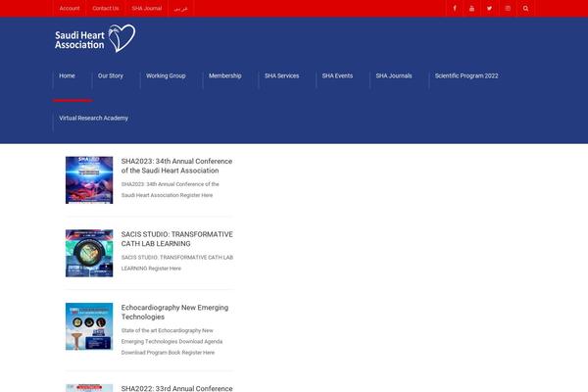Go to the Home menu item
This screenshot has height=392, width=588.
(x=67, y=75)
